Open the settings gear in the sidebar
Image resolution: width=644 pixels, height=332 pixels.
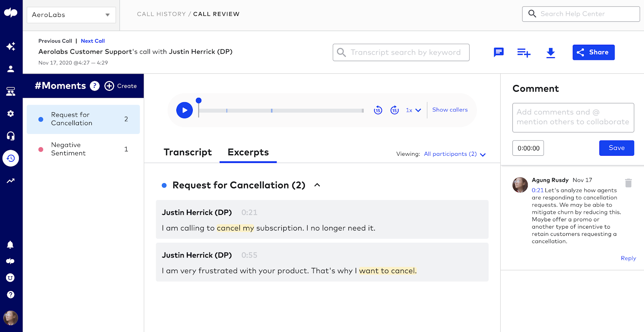(11, 114)
